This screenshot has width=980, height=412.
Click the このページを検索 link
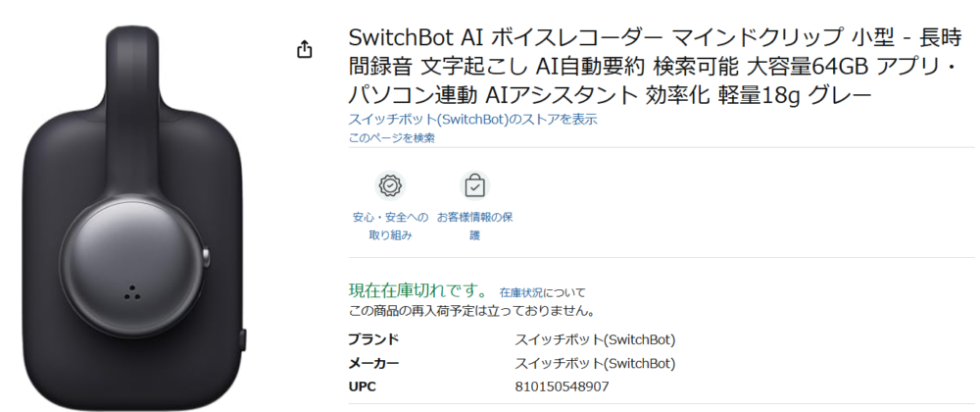point(391,138)
